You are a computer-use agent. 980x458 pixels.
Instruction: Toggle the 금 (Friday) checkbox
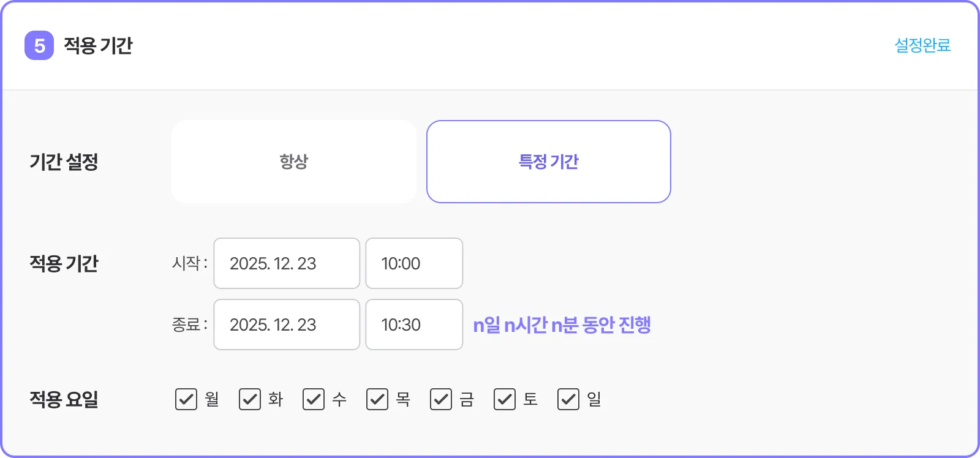point(441,399)
